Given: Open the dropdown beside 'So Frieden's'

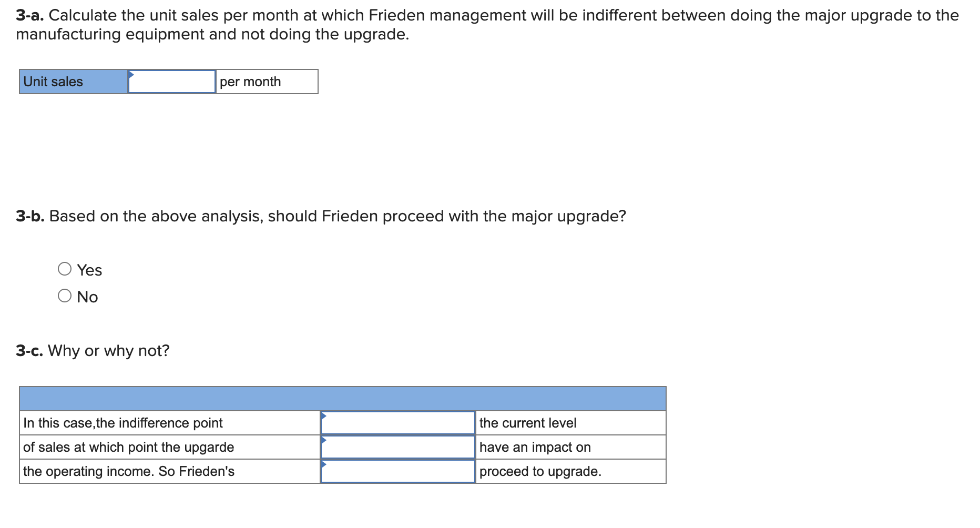Looking at the screenshot, I should 399,471.
